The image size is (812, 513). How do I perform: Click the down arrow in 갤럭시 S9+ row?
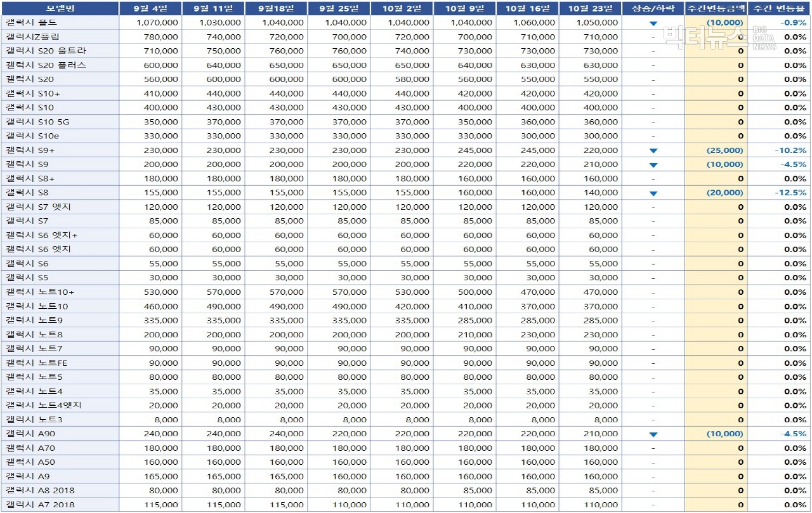coord(653,151)
